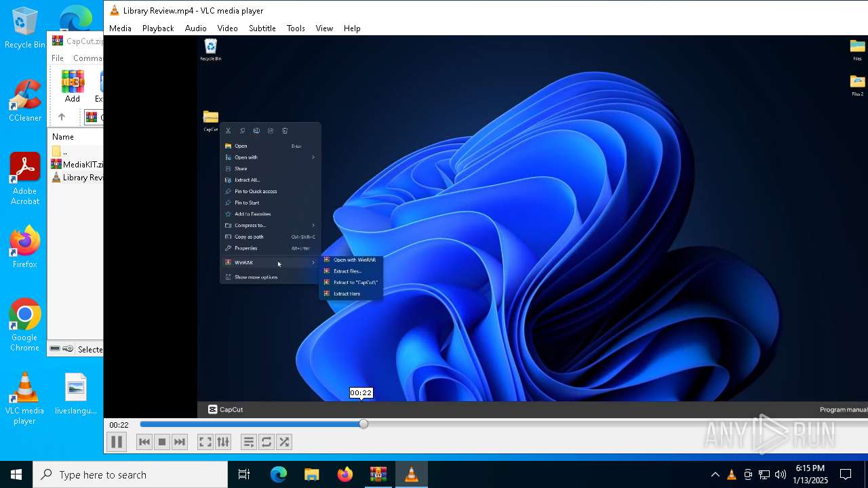Launch Google Chrome desktop shortcut
This screenshot has width=868, height=488.
point(25,325)
